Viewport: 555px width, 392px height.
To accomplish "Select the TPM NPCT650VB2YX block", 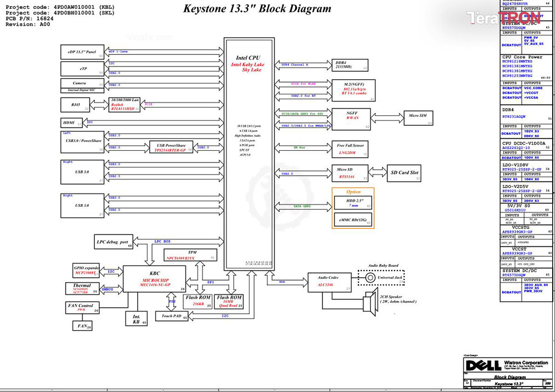I will tap(190, 255).
